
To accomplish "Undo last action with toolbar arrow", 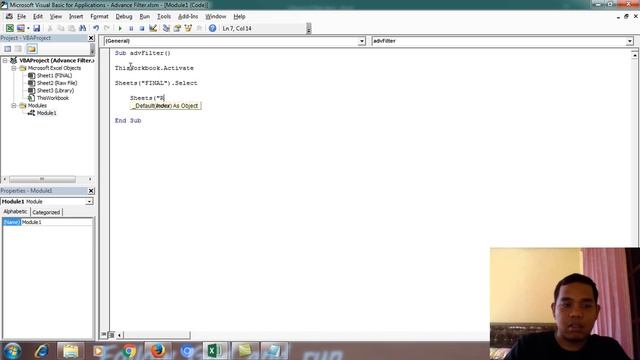I will (x=96, y=28).
